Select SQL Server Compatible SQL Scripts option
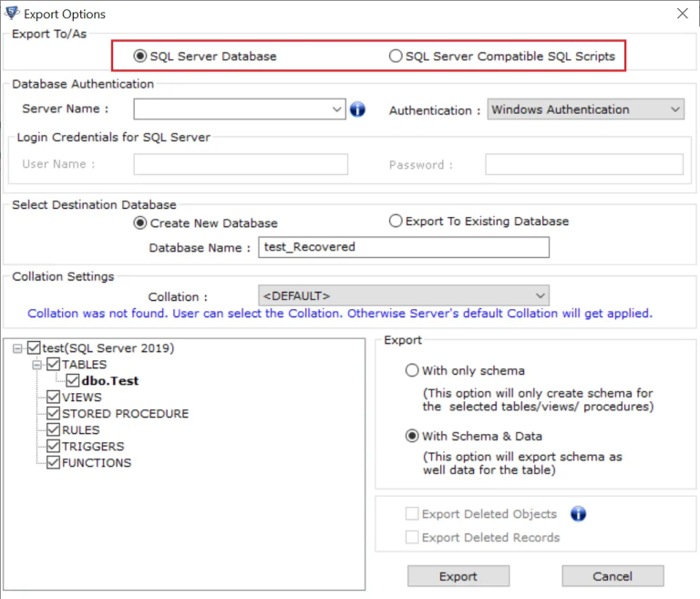Screen dimensions: 700x599 pos(396,57)
